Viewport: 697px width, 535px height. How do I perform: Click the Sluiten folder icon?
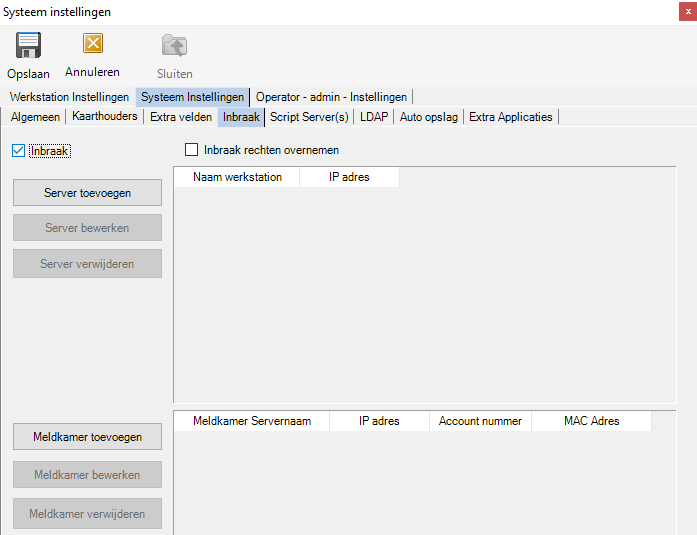[x=174, y=45]
